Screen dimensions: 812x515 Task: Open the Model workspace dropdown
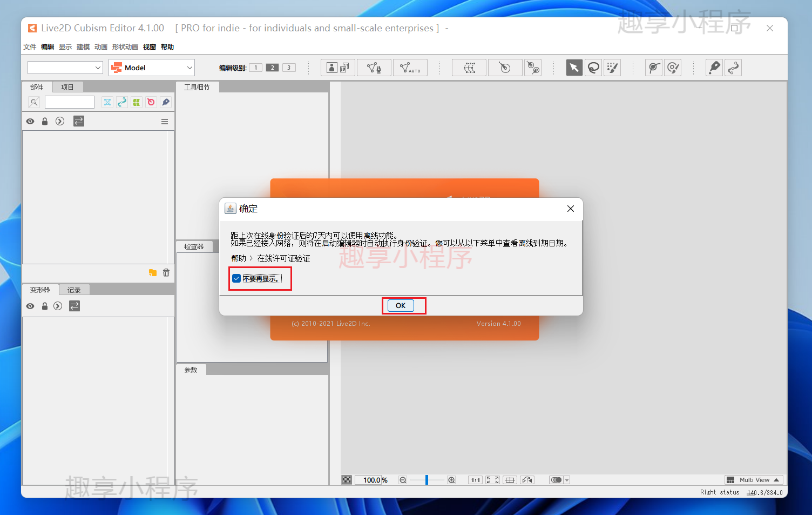(152, 68)
